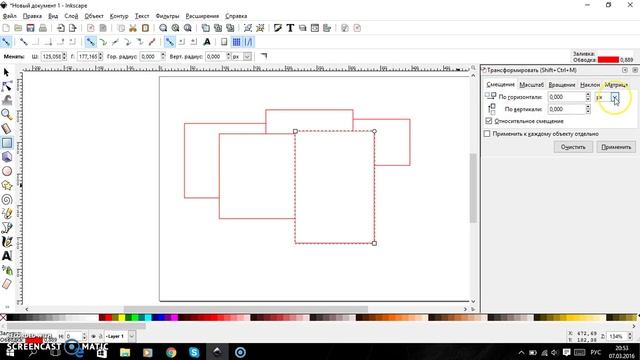Click the Save floppy disk icon
The width and height of the screenshot is (640, 360).
30,28
